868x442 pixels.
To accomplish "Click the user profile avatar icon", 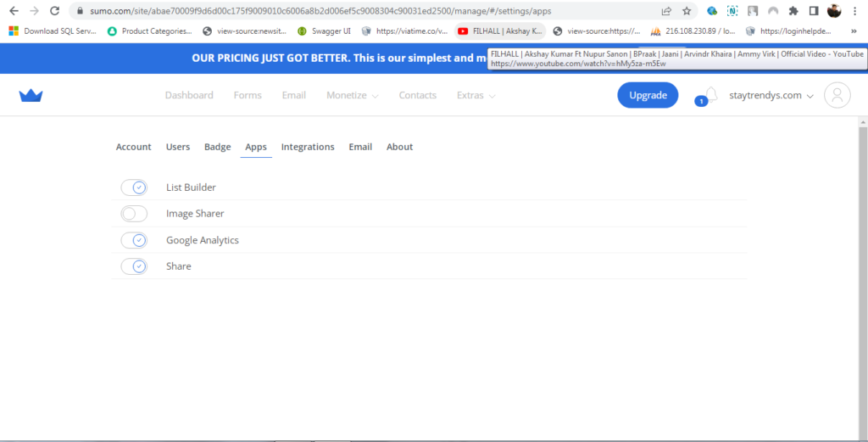I will point(837,96).
